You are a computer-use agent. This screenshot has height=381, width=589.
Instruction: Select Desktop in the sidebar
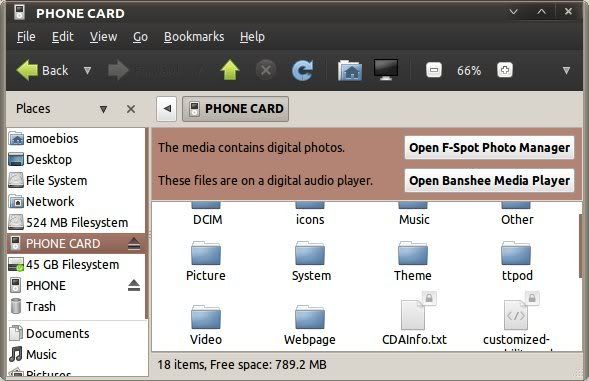76,160
